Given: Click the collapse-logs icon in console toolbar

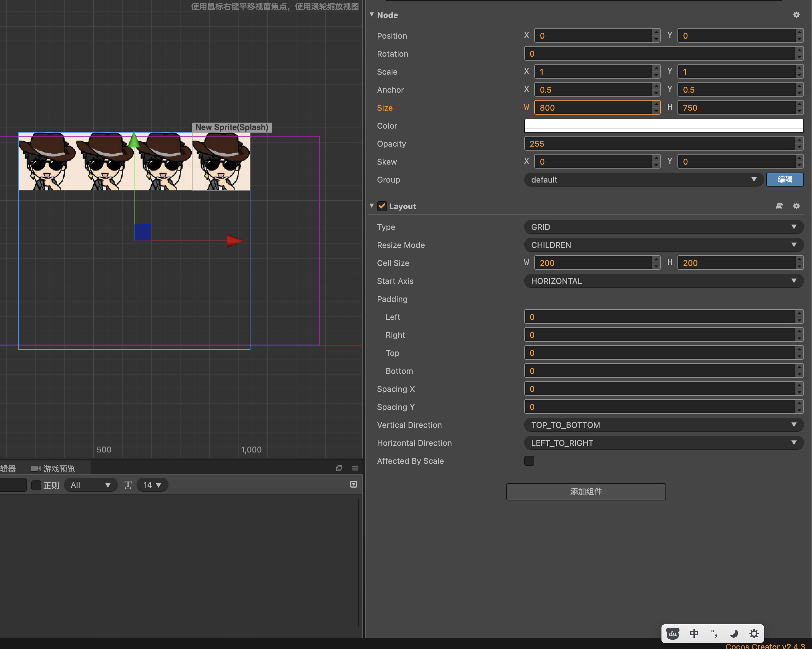Looking at the screenshot, I should tap(353, 484).
